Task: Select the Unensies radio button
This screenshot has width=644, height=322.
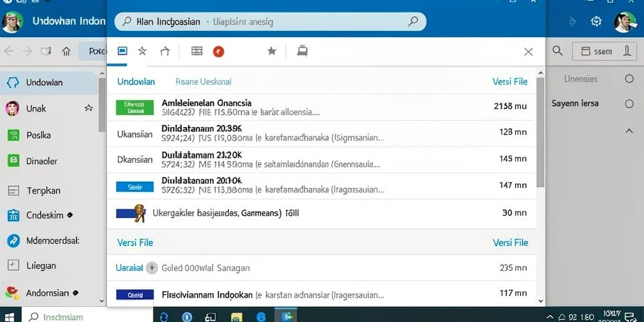Action: tap(629, 79)
